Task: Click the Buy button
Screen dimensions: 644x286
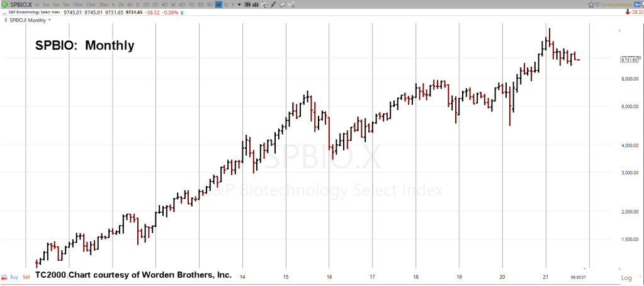Action: pyautogui.click(x=15, y=277)
